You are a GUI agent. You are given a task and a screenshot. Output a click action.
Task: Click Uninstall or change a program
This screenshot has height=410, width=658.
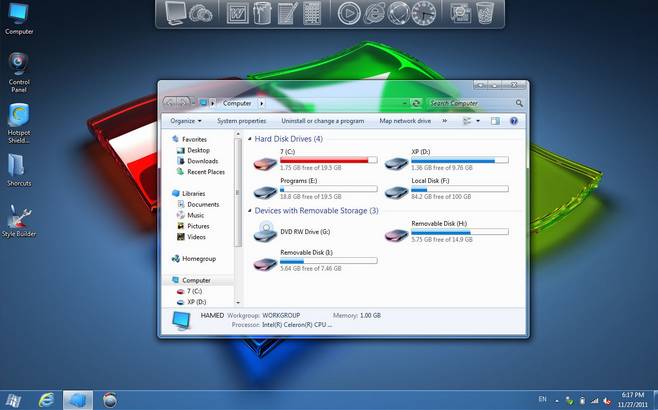click(323, 121)
